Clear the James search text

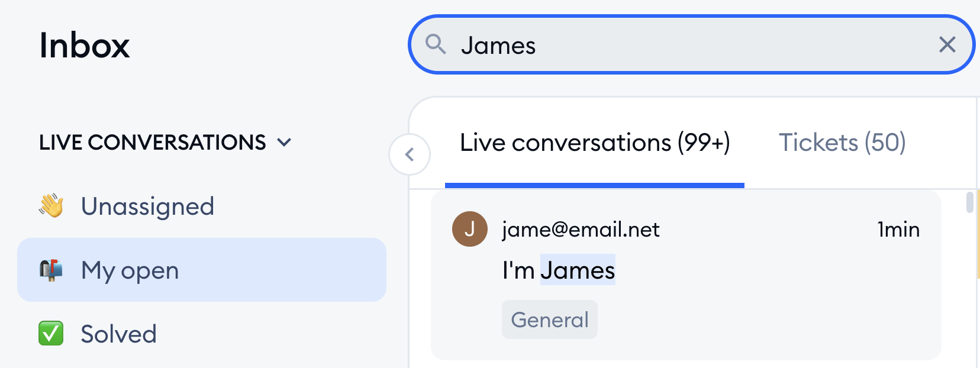[947, 44]
